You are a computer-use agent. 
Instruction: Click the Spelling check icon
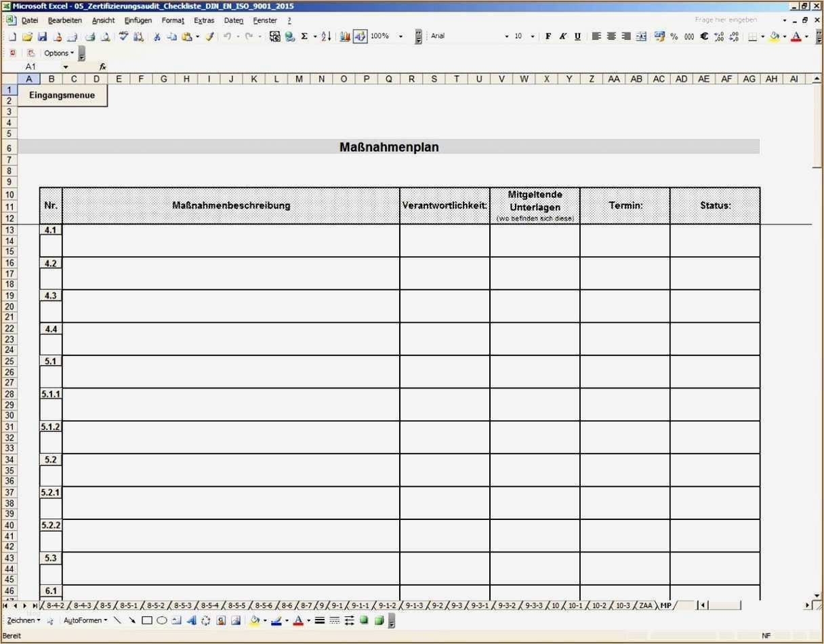(x=124, y=37)
